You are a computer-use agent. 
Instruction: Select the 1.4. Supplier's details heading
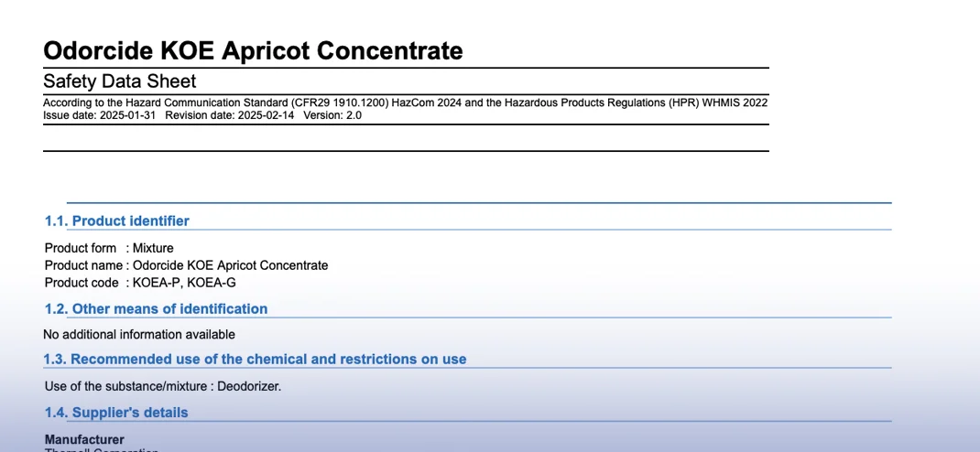pyautogui.click(x=116, y=413)
